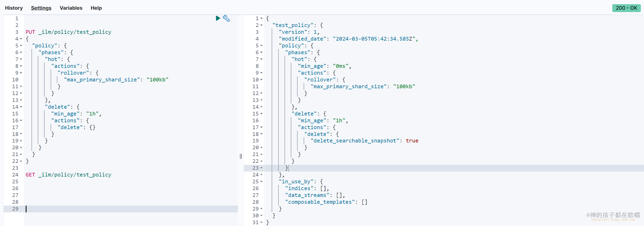Collapse response root fold at line 1
The width and height of the screenshot is (644, 226).
click(x=261, y=18)
